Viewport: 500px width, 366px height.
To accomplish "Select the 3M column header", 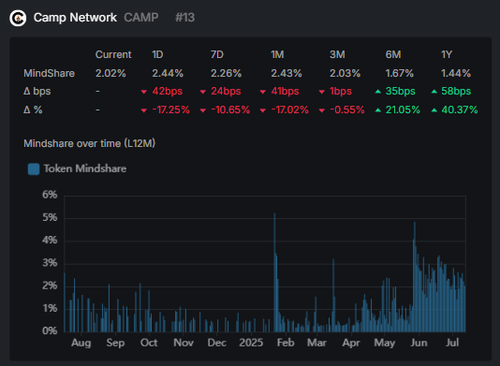I will (x=337, y=54).
